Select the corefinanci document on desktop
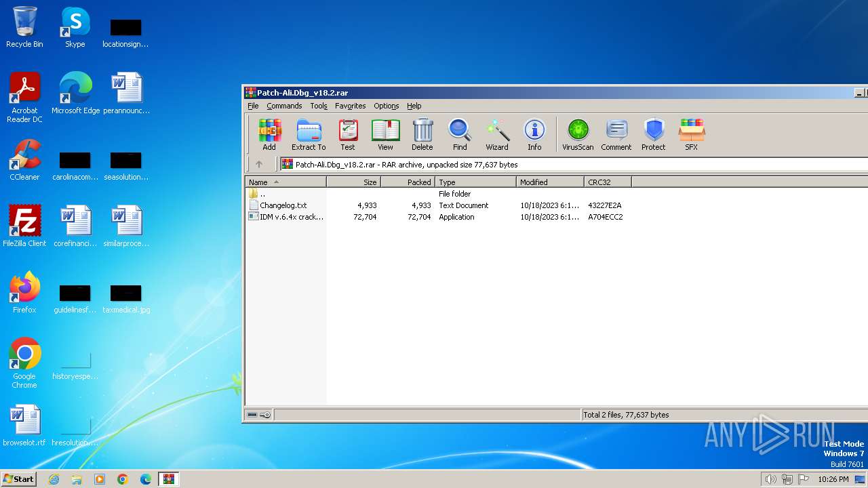This screenshot has height=488, width=868. coord(75,226)
